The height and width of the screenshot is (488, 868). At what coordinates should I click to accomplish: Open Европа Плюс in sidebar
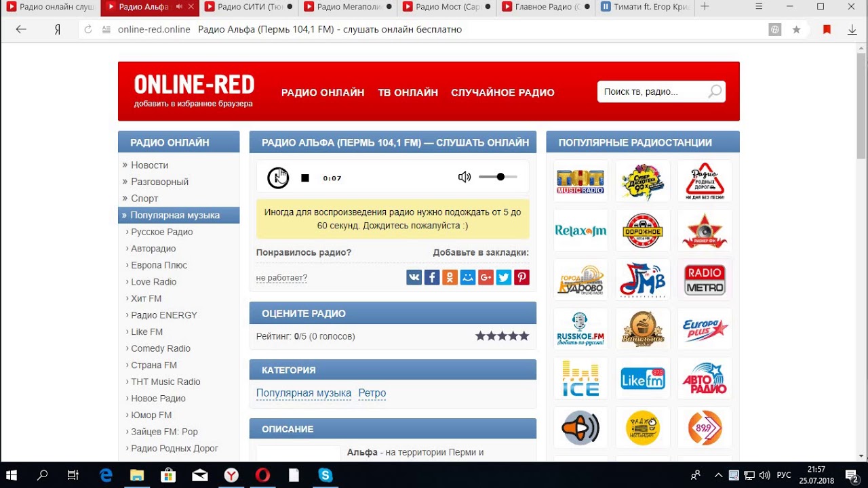point(159,265)
